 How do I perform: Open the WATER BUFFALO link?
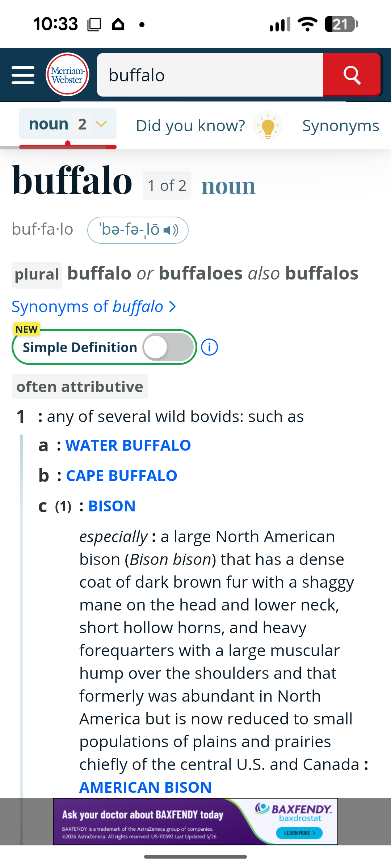point(128,445)
